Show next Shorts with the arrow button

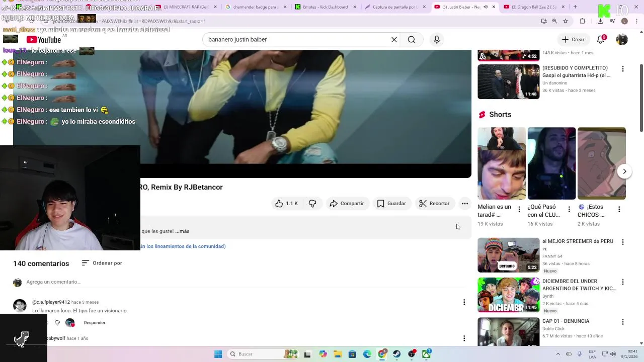point(624,171)
